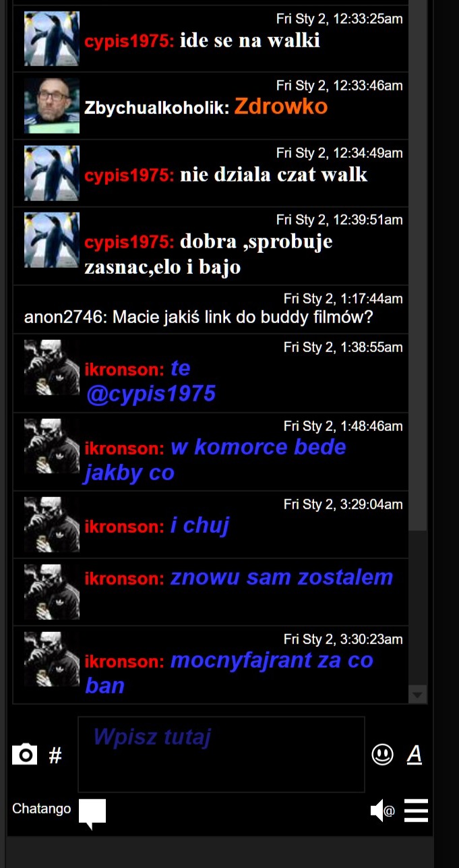Toggle the speaker mention sound icon
This screenshot has width=459, height=868.
tap(382, 810)
